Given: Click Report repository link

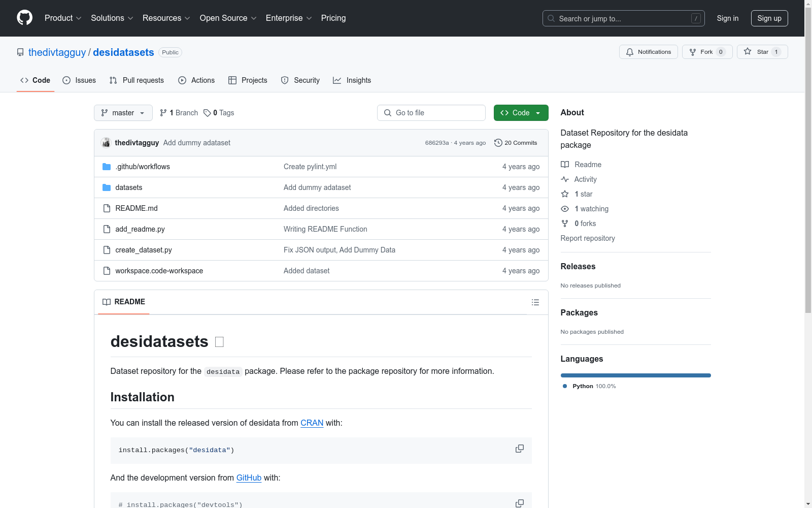Looking at the screenshot, I should [x=588, y=238].
